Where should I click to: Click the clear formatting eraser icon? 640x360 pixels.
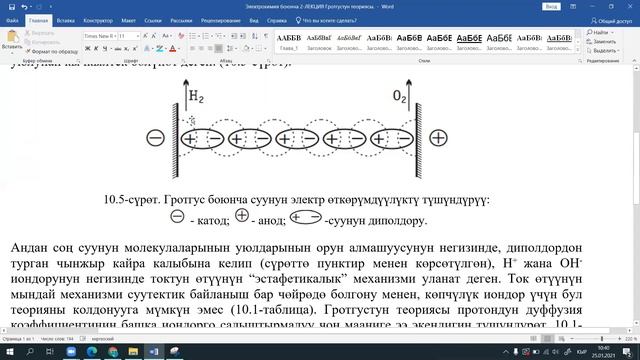coord(181,36)
